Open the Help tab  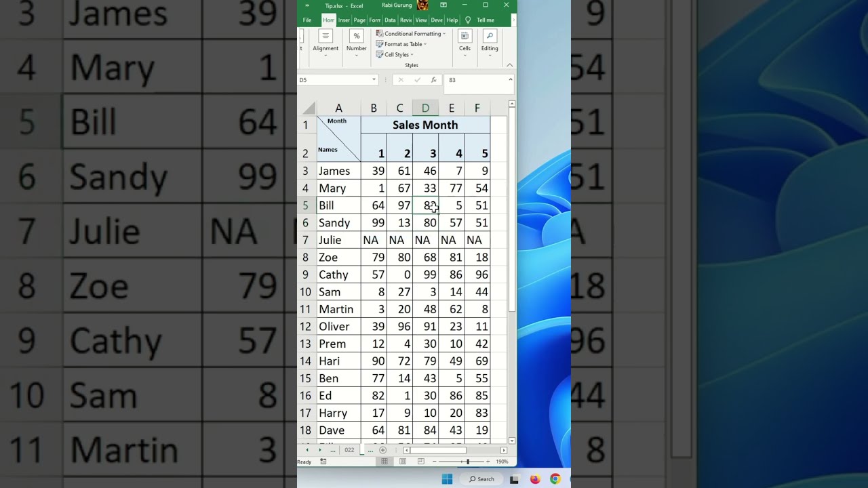(452, 20)
